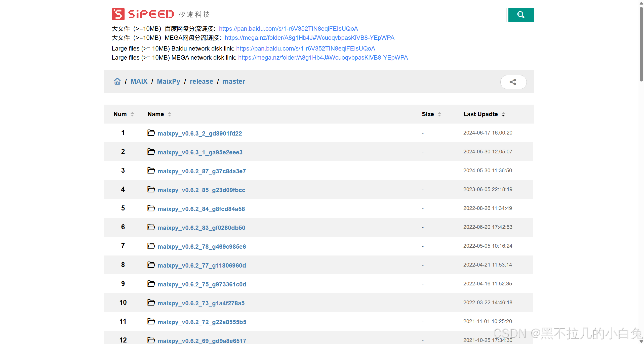Click folder icon for maixpy_v0.6.2_77_g11806960d

pos(151,265)
